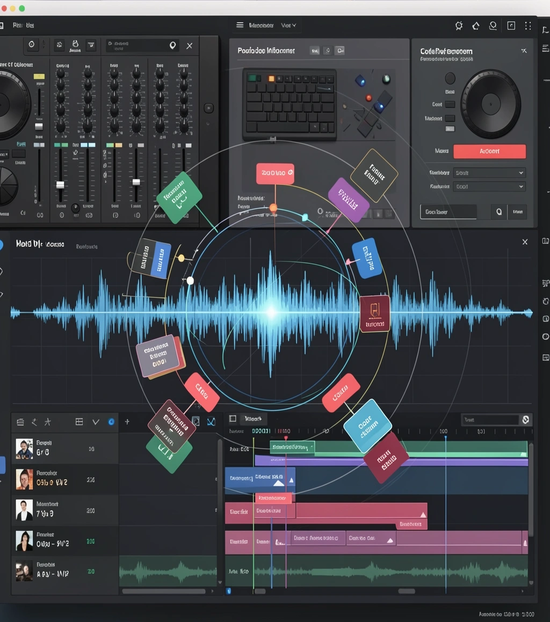The height and width of the screenshot is (622, 550).
Task: Toggle the first checkbox beside the large jog wheel
Action: [450, 104]
